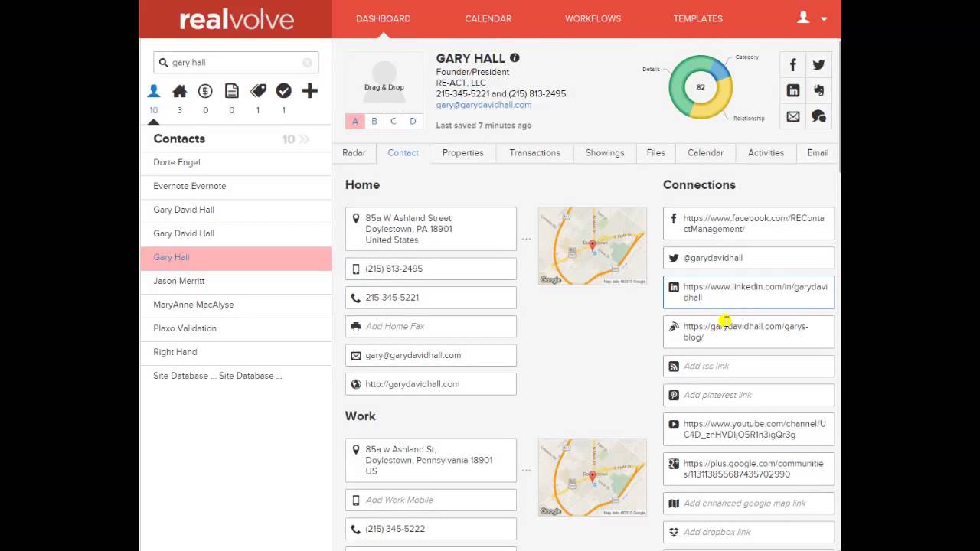
Task: Set contact rating to A
Action: 355,121
